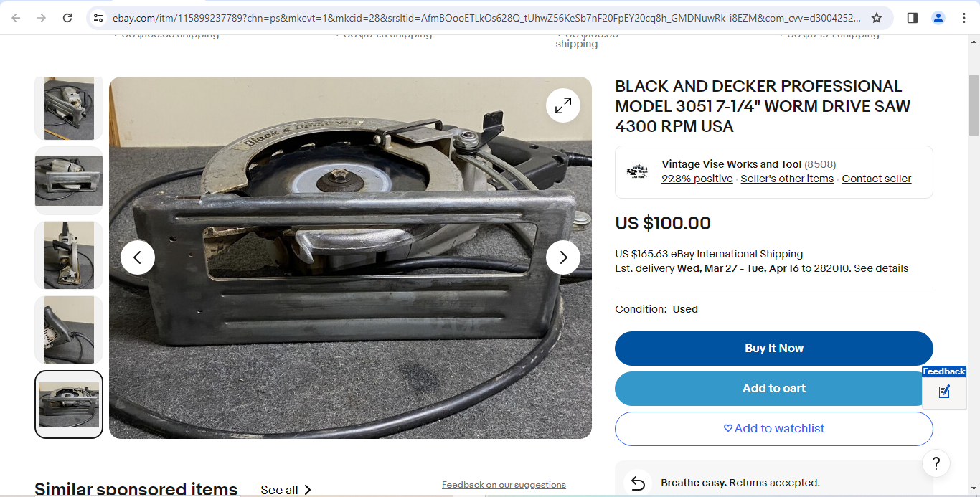Click the Feedback note icon
980x497 pixels.
tap(944, 392)
